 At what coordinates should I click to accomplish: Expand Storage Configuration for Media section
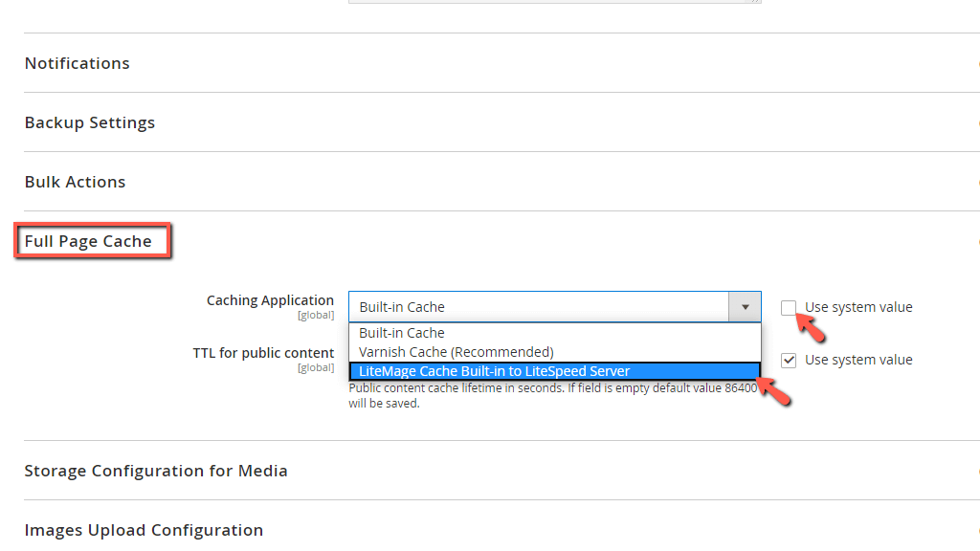pyautogui.click(x=156, y=471)
